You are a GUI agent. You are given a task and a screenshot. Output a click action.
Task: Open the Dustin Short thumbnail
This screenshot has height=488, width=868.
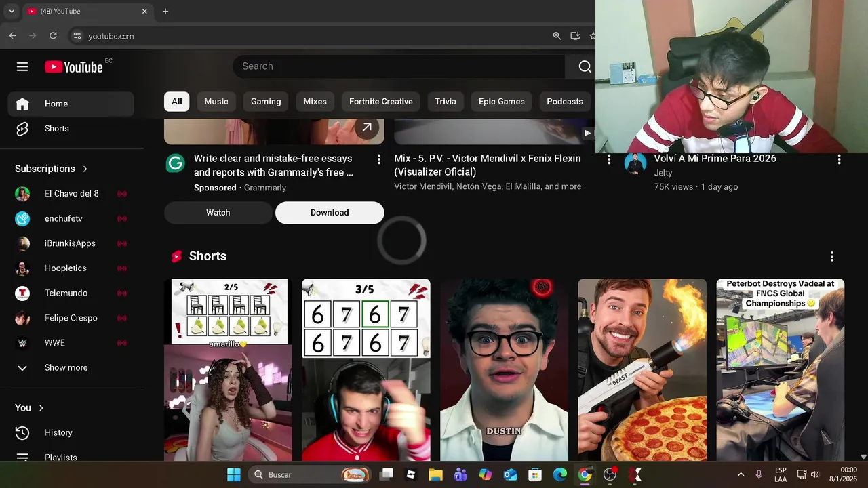pyautogui.click(x=504, y=370)
